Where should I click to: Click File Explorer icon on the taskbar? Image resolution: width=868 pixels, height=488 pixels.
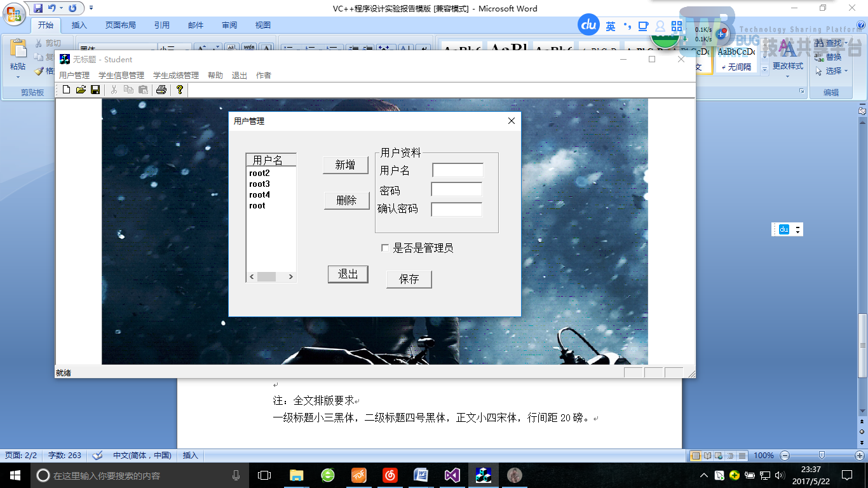pos(296,475)
